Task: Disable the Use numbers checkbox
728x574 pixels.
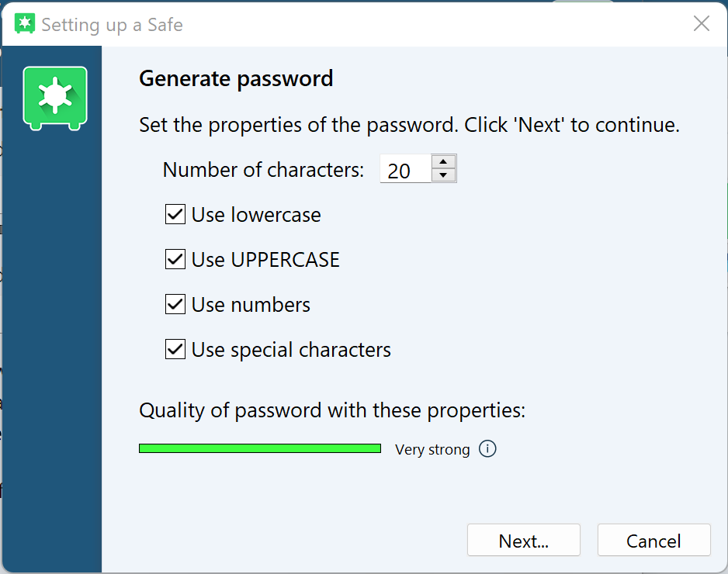Action: 175,305
